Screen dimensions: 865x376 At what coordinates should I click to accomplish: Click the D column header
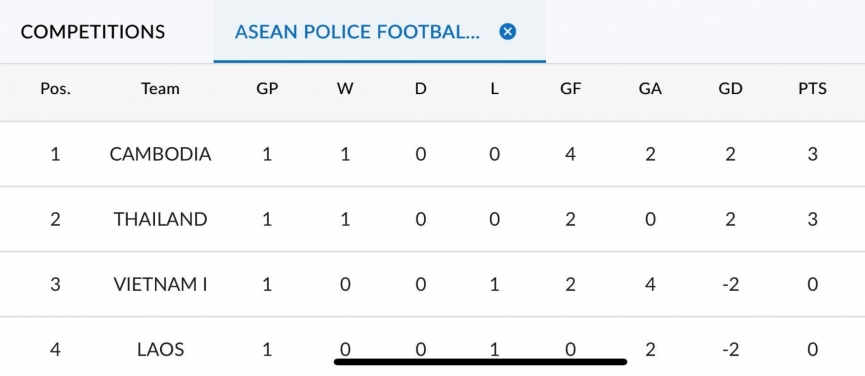[x=420, y=88]
